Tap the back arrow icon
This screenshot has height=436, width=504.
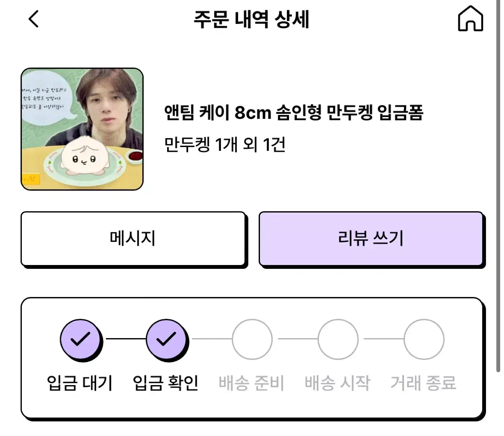point(34,19)
